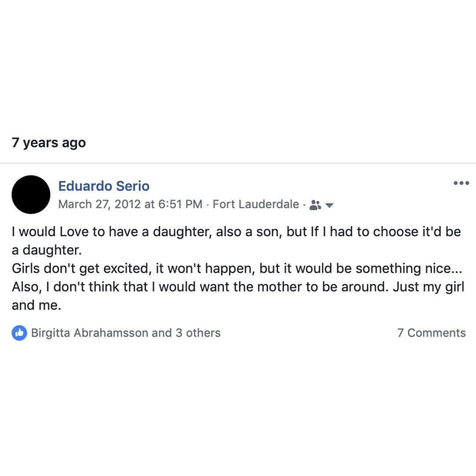Show the "3 others" who liked
Image resolution: width=476 pixels, height=476 pixels.
[198, 333]
